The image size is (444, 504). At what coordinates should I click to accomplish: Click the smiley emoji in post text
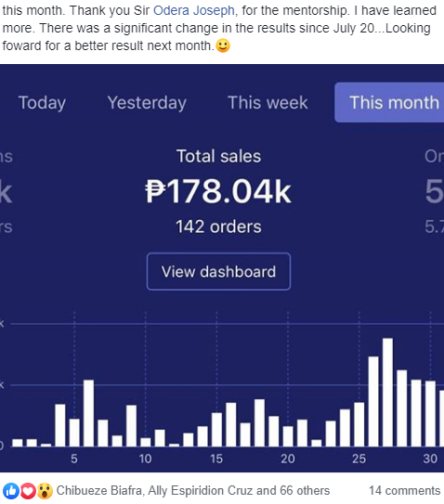223,45
